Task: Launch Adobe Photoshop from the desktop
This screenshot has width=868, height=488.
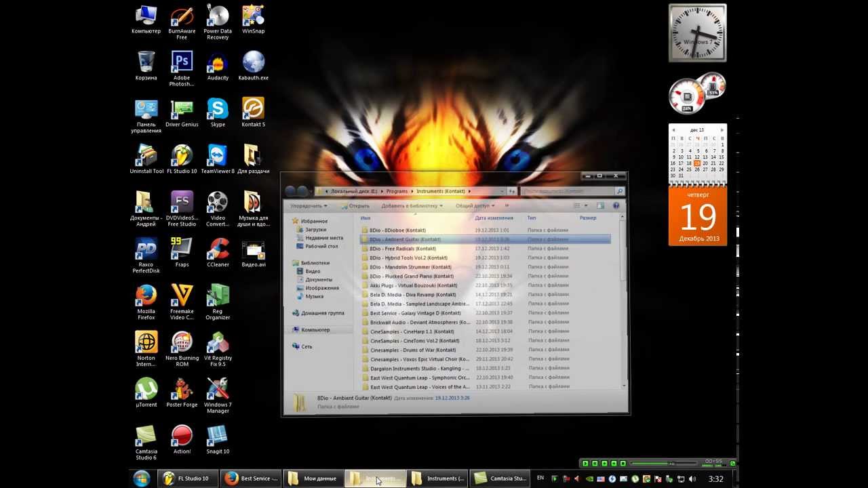Action: pyautogui.click(x=182, y=69)
